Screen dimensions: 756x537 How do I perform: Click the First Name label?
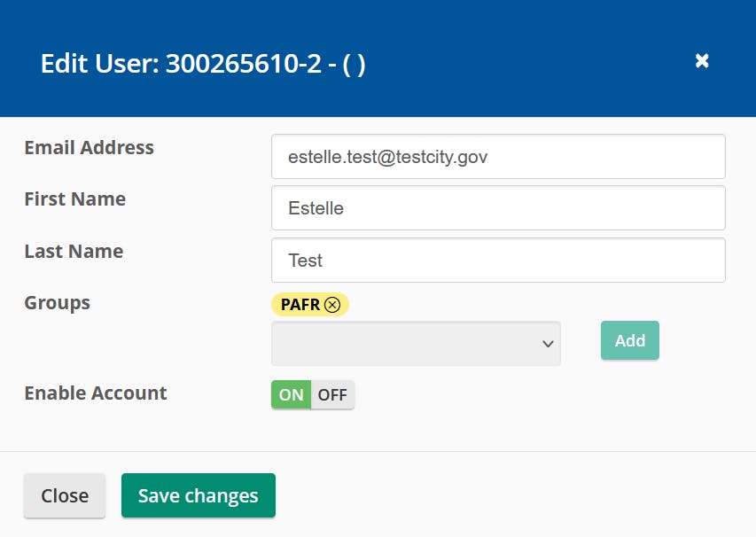74,199
